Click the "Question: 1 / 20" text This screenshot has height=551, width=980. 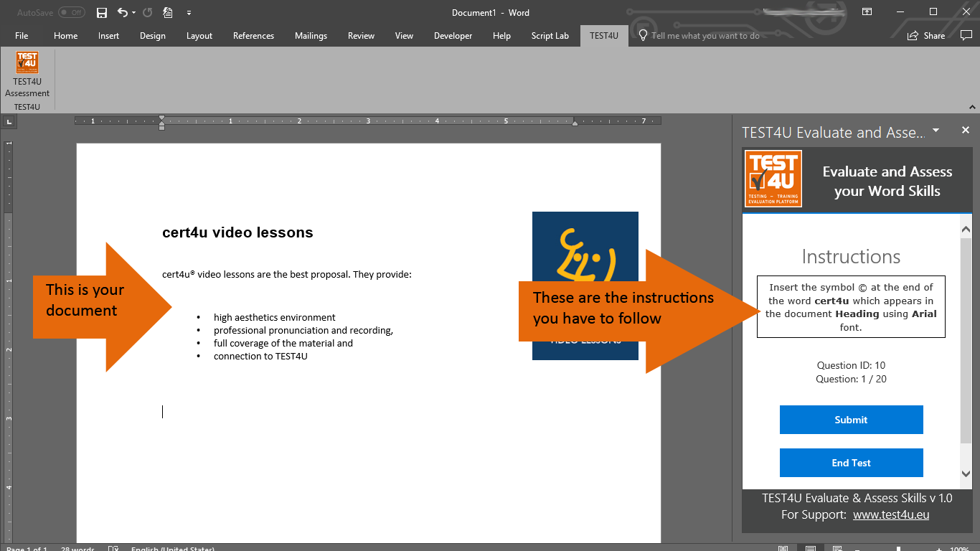(x=852, y=379)
